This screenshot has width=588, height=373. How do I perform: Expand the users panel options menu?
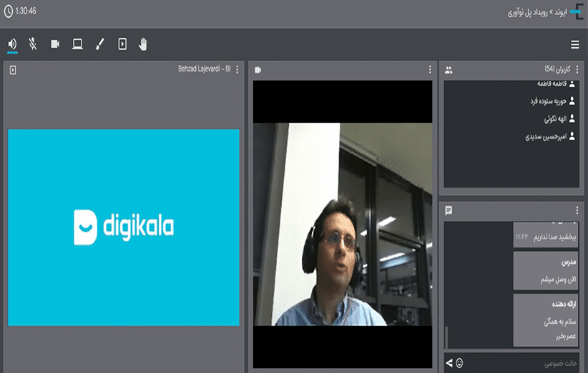(577, 69)
